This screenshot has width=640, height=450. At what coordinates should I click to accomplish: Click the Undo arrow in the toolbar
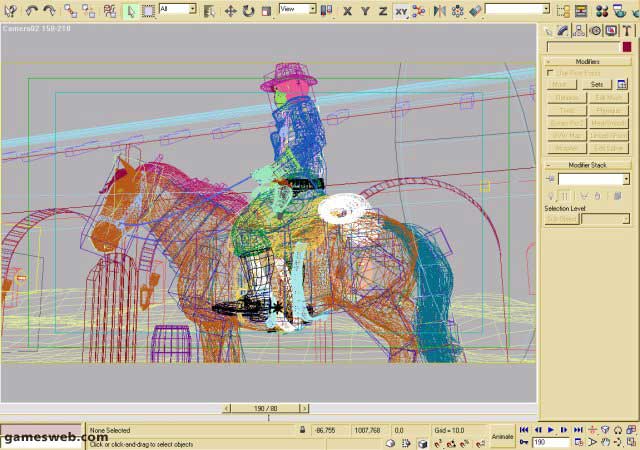[31, 10]
